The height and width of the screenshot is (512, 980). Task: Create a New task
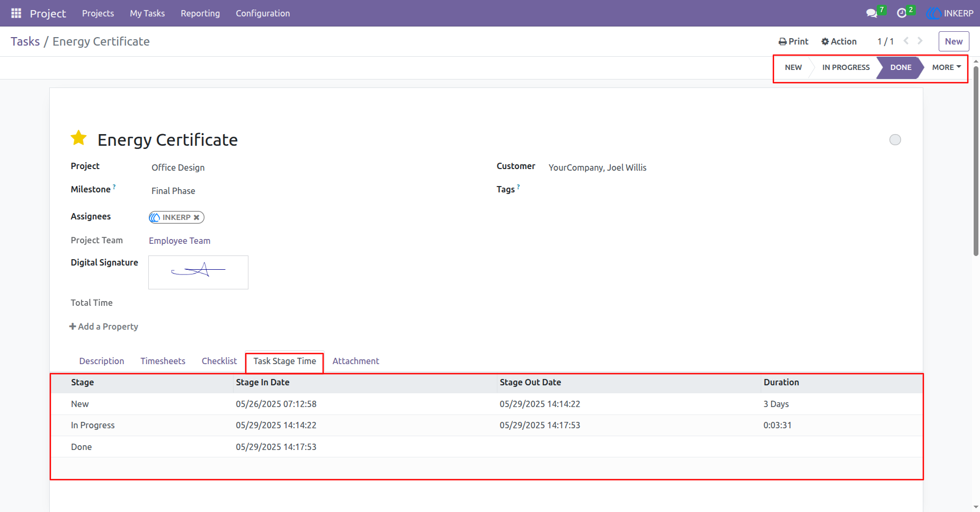[x=954, y=41]
